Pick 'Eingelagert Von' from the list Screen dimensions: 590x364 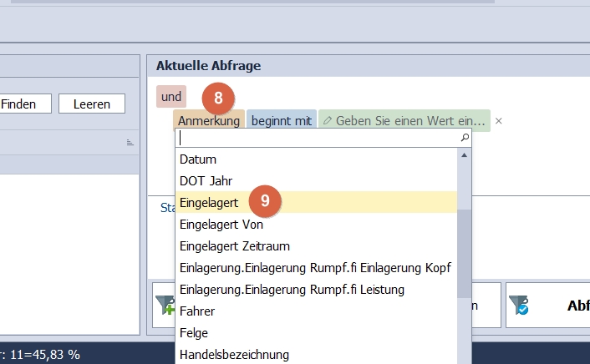tap(221, 224)
